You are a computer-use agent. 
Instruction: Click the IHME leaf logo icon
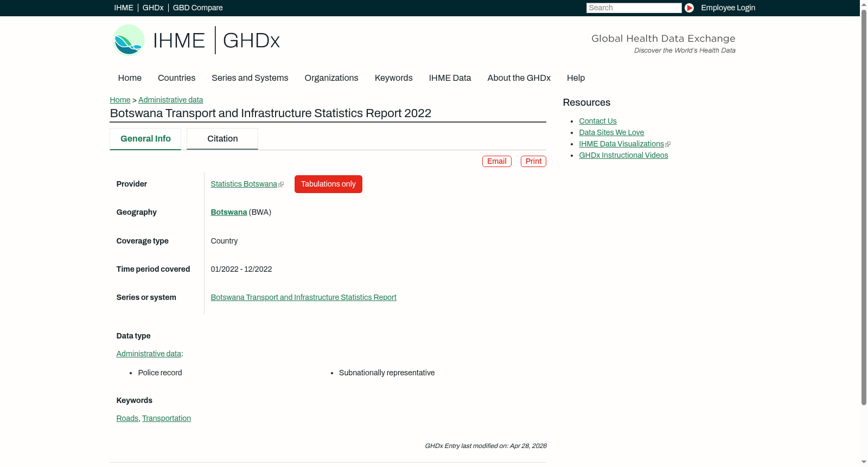[x=129, y=40]
